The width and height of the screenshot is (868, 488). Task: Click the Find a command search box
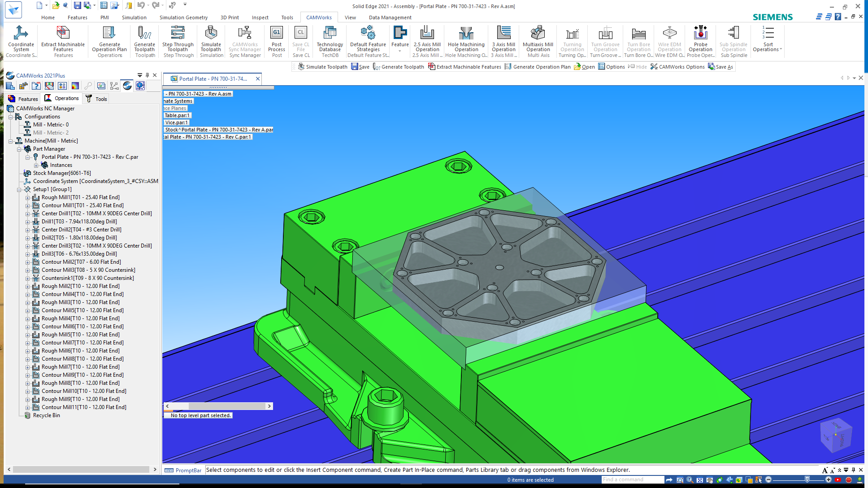[632, 479]
